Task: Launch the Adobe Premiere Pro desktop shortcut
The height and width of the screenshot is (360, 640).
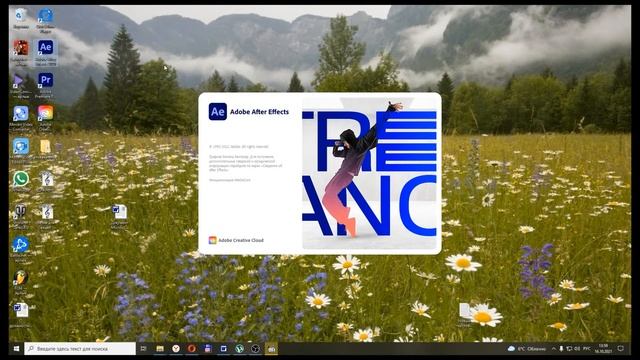Action: point(45,84)
